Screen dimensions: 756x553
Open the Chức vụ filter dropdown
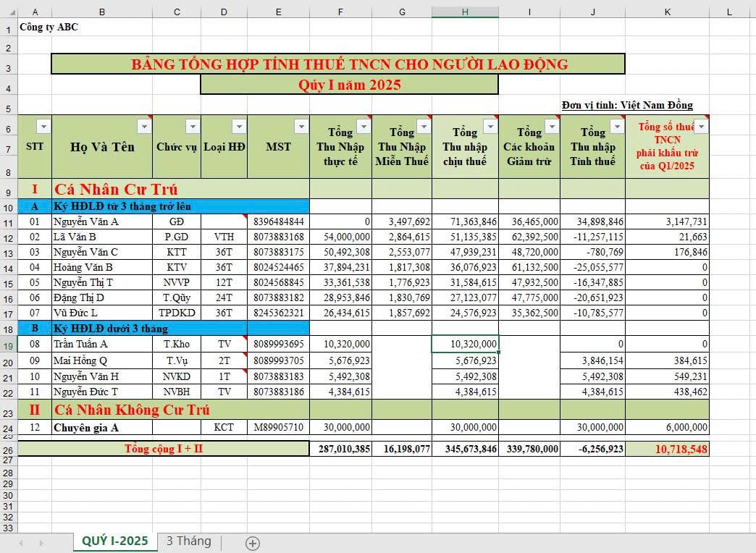point(193,127)
